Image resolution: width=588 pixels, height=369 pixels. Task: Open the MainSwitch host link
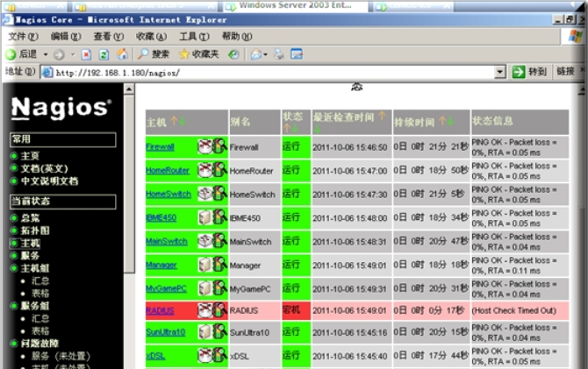click(167, 241)
